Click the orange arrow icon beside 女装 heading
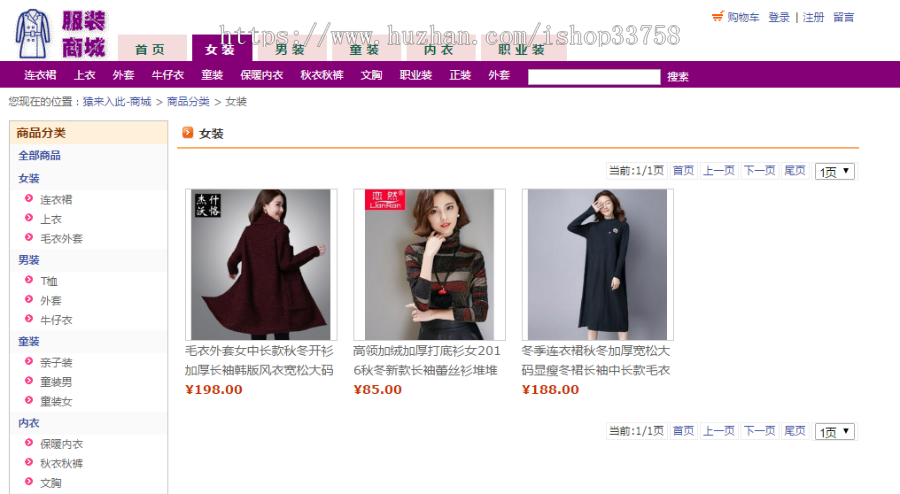The image size is (900, 494). tap(188, 133)
